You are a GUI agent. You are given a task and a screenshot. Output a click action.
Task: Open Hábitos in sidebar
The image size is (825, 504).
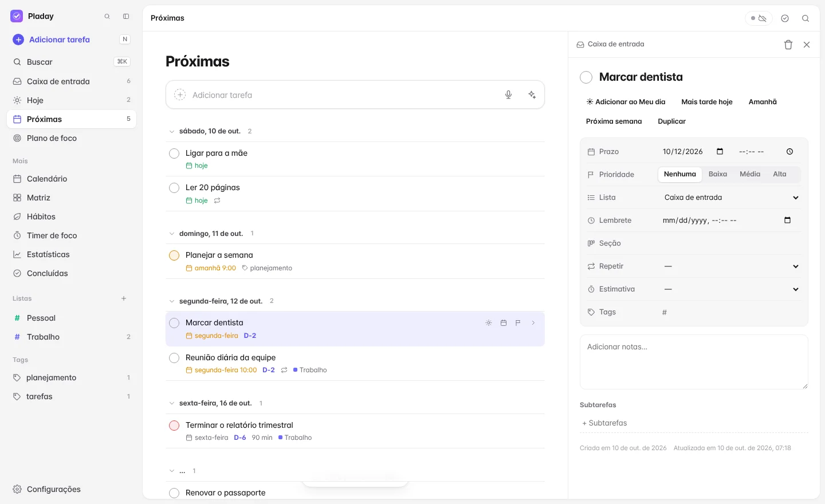tap(72, 216)
